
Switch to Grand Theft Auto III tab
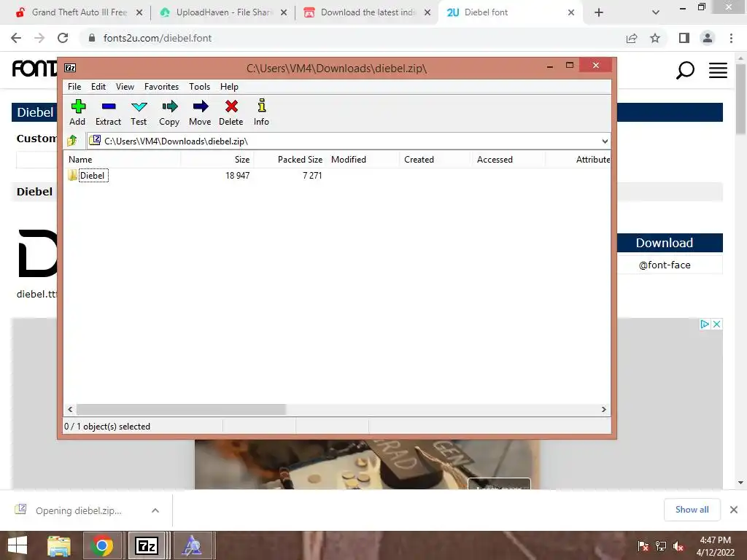click(79, 12)
